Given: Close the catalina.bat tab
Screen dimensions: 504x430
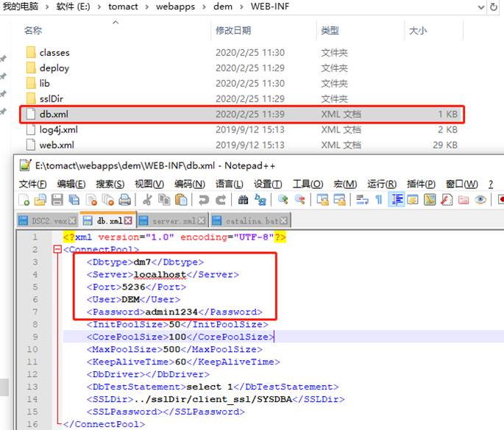Looking at the screenshot, I should point(283,221).
